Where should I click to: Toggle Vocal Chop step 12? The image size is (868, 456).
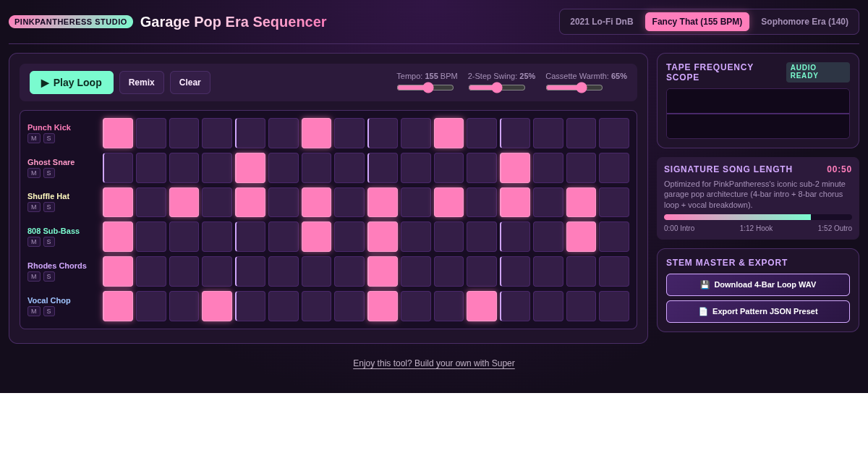[482, 306]
